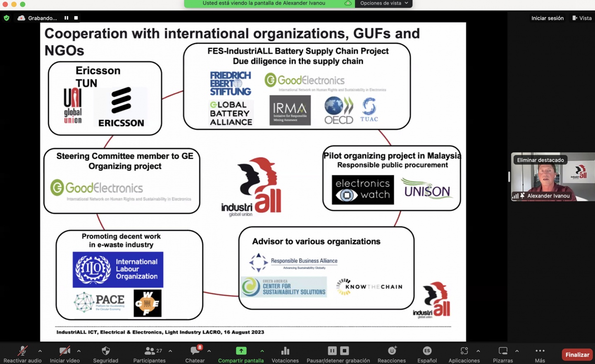
Task: Select Alexander Ivanou video thumbnail
Action: click(553, 177)
